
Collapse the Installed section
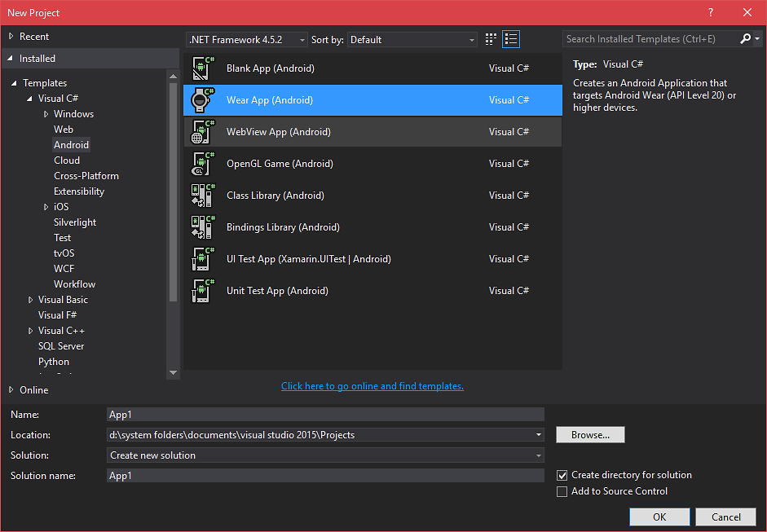tap(11, 58)
